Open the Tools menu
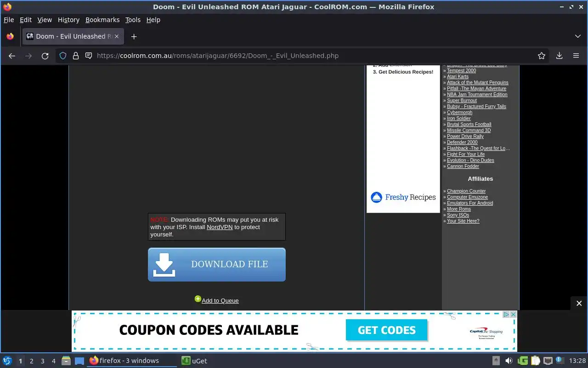This screenshot has height=368, width=588. tap(133, 20)
